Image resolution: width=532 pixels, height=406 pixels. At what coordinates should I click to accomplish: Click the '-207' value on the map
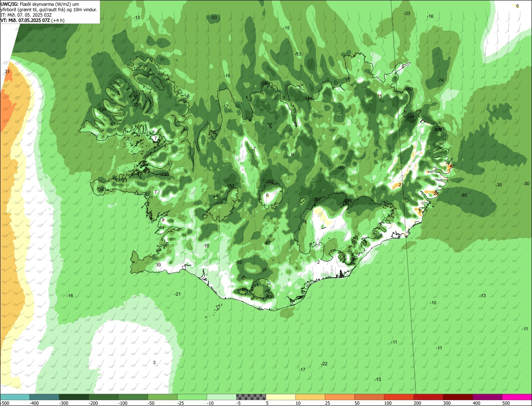coord(317,199)
